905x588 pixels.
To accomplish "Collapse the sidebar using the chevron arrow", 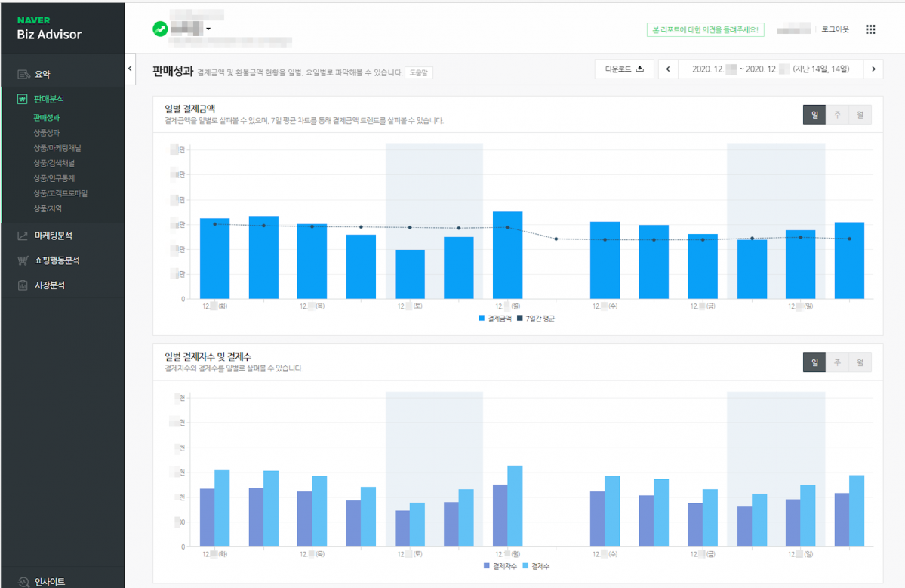I will (x=129, y=68).
